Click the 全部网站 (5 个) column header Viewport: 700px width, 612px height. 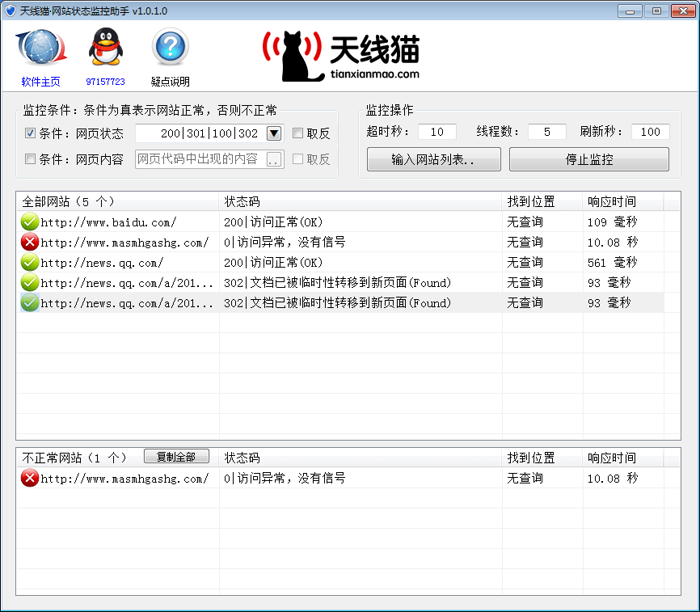click(x=117, y=201)
